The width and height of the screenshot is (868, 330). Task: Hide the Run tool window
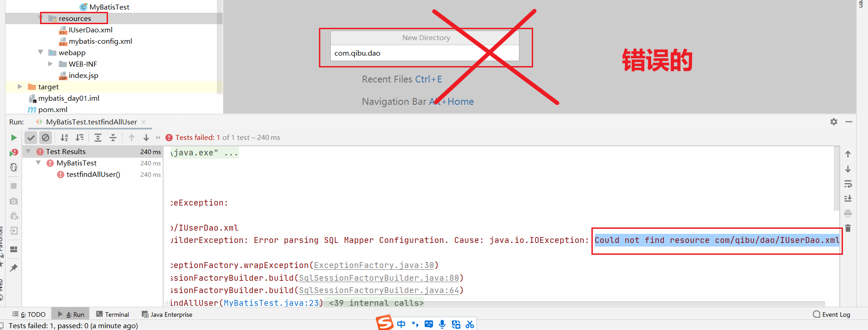[x=849, y=122]
